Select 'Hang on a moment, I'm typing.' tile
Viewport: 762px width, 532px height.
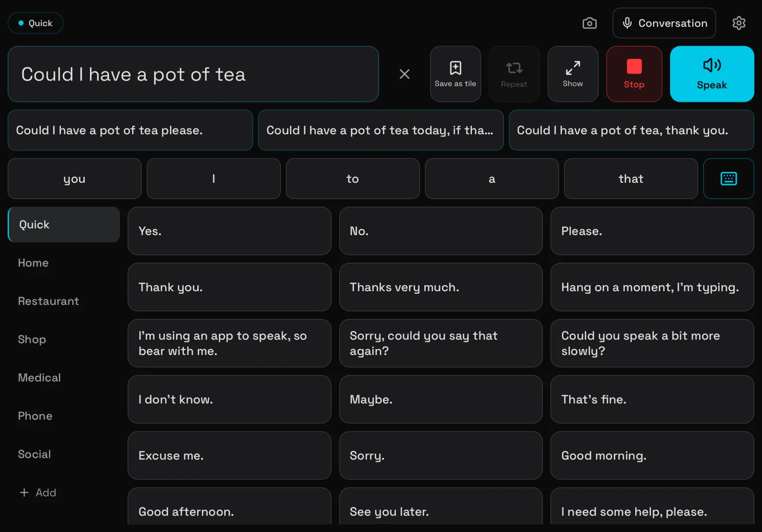pos(652,287)
